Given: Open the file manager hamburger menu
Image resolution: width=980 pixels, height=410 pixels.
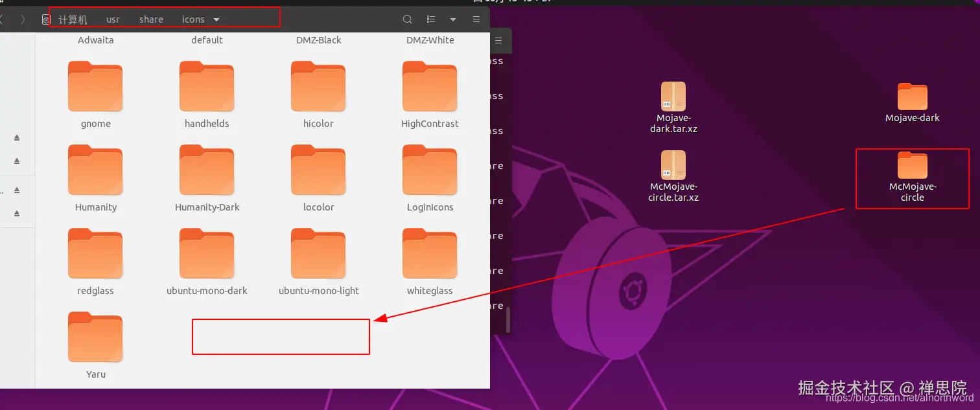Looking at the screenshot, I should click(476, 19).
